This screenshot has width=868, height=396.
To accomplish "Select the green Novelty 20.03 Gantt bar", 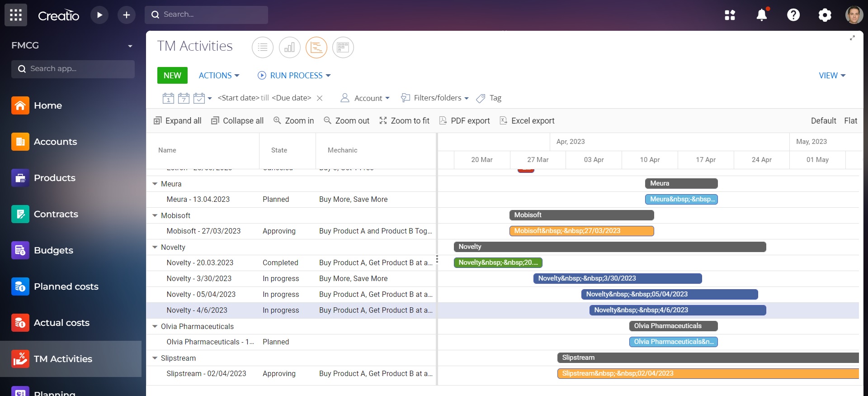I will [x=498, y=262].
